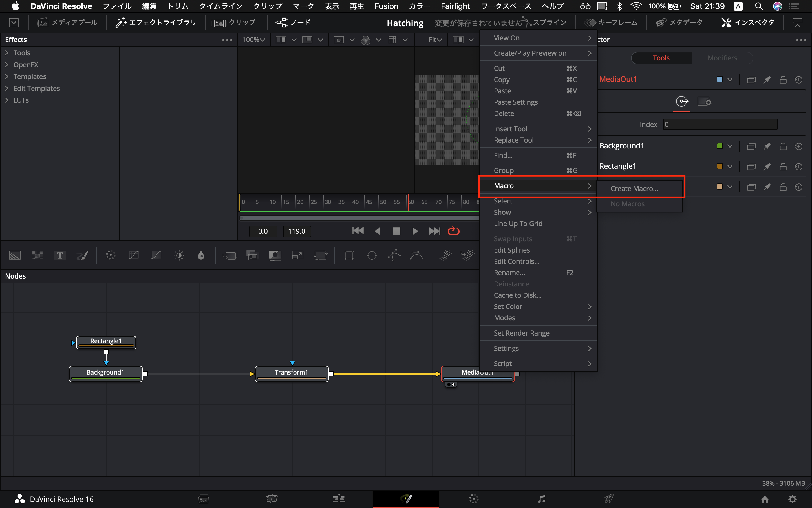Open MediaOut1 color dropdown arrow
This screenshot has height=508, width=812.
tap(730, 80)
